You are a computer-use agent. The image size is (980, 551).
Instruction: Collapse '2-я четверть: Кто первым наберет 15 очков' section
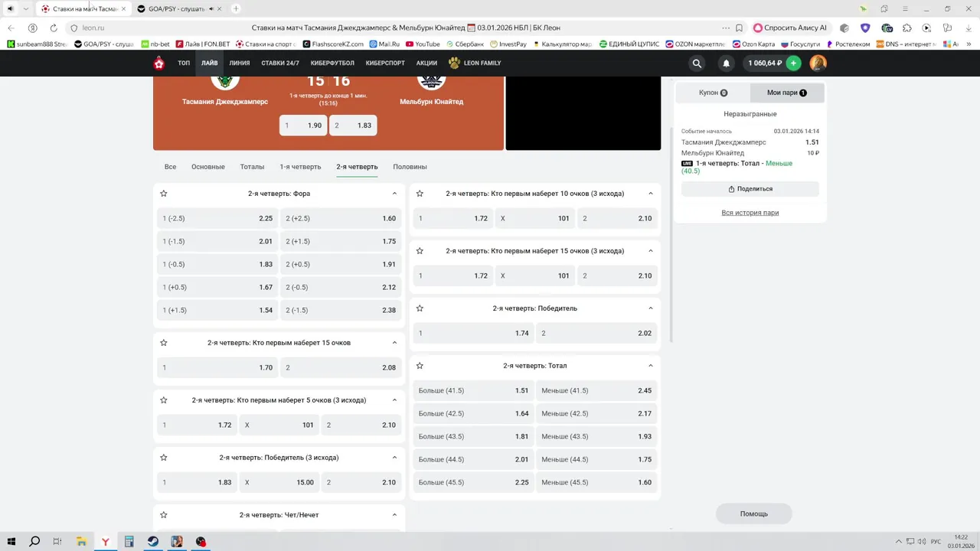point(394,343)
